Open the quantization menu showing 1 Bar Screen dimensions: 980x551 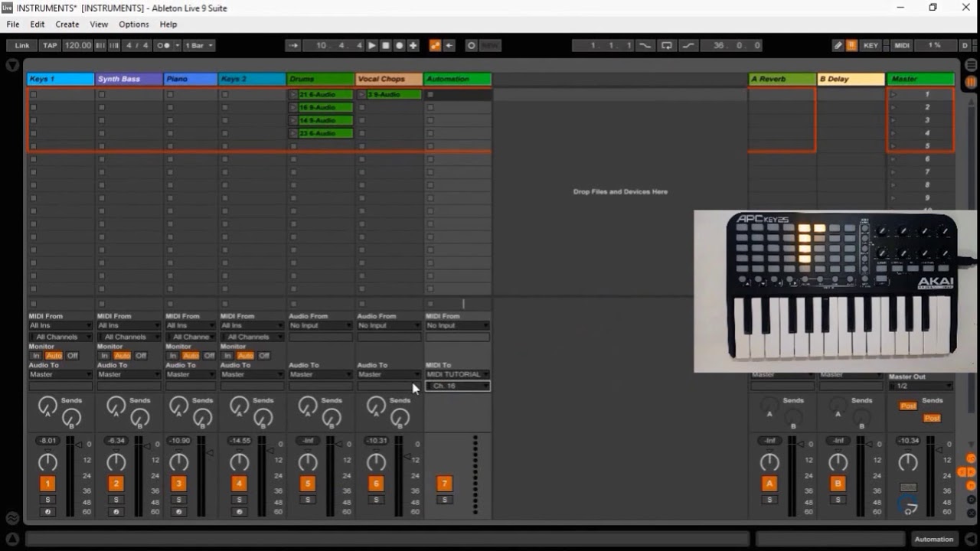click(200, 45)
